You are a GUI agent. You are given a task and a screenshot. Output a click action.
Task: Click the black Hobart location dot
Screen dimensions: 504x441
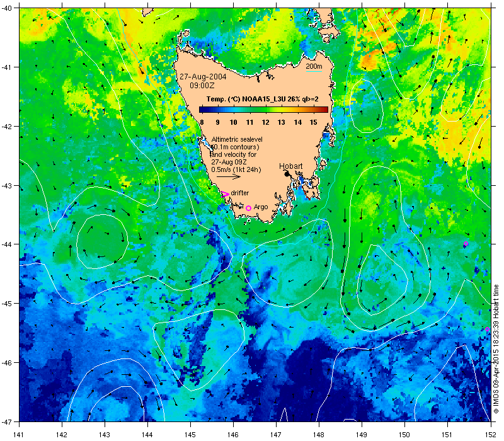point(287,174)
